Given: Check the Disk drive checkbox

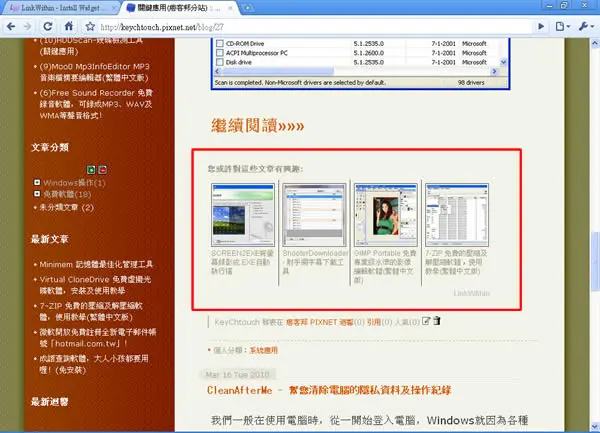Looking at the screenshot, I should 220,62.
